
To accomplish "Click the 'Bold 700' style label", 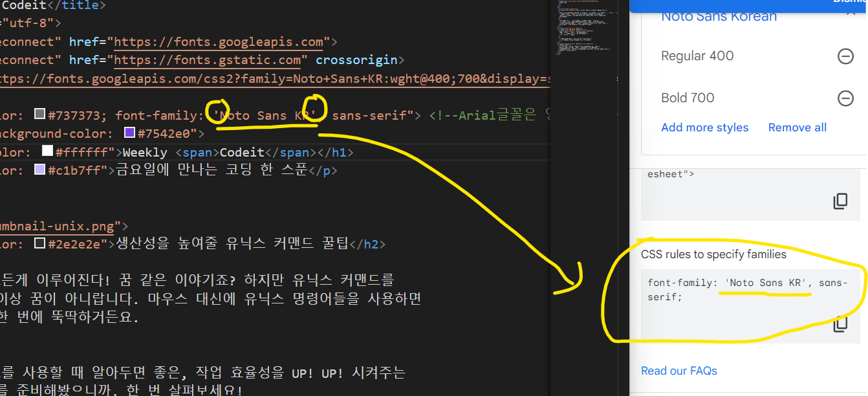I will point(688,98).
